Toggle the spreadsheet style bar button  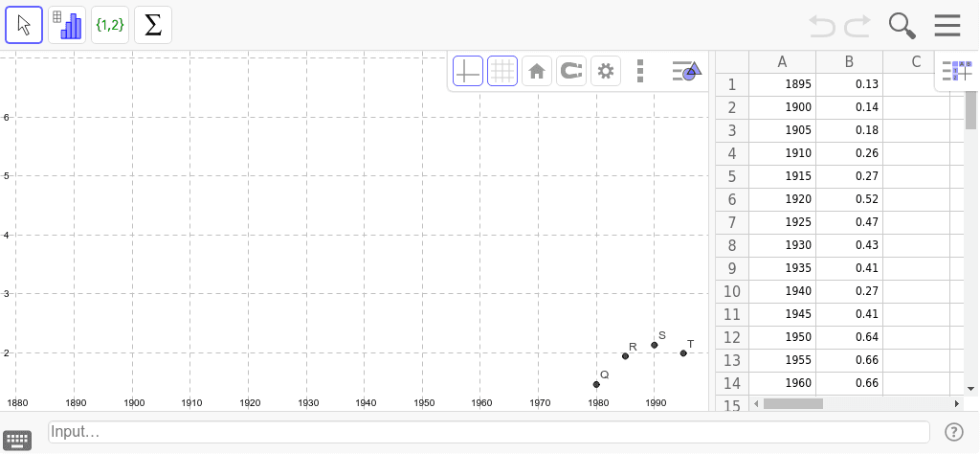point(957,71)
